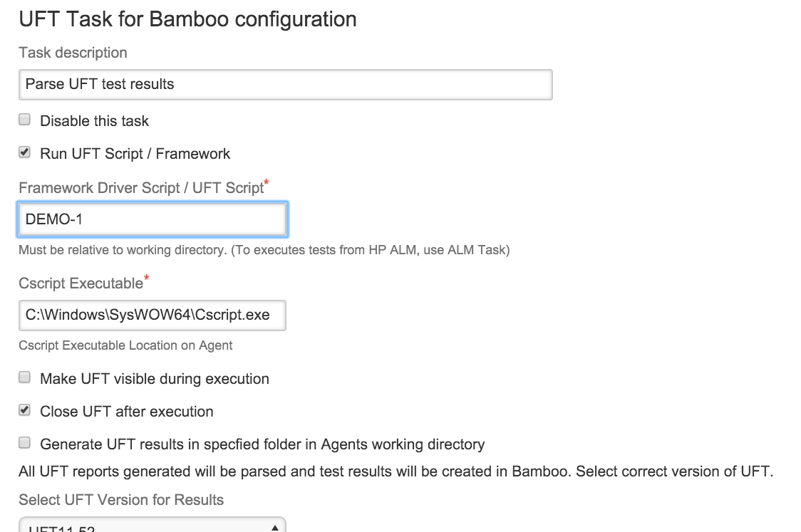This screenshot has height=532, width=801.
Task: Click the 'All UFT reports generated' notice text
Action: pos(399,471)
